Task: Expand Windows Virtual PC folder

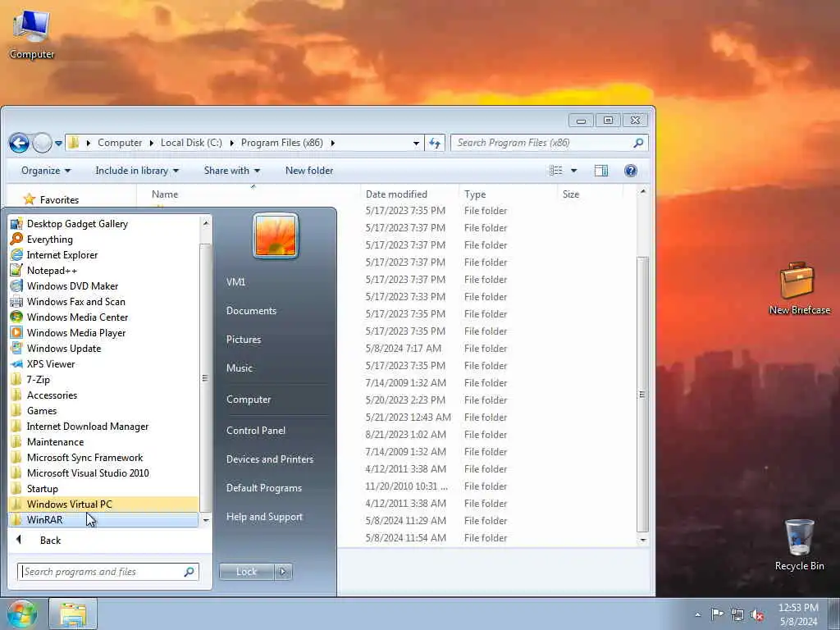Action: click(x=103, y=504)
